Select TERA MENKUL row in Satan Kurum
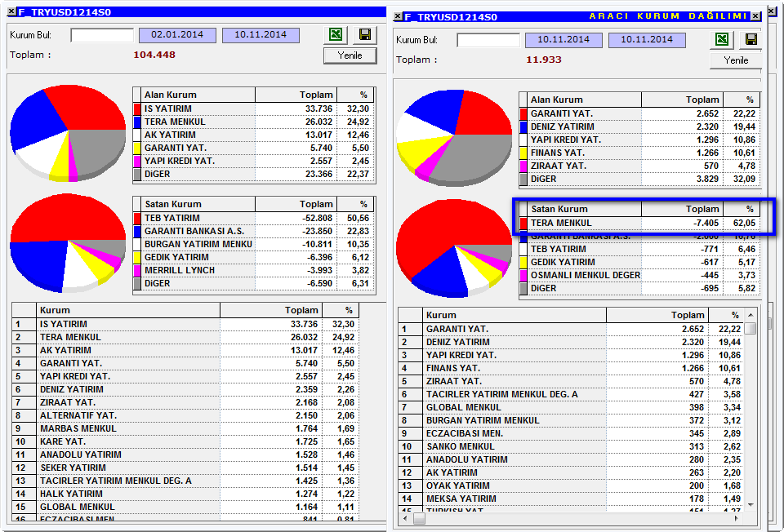The height and width of the screenshot is (532, 784). click(639, 223)
